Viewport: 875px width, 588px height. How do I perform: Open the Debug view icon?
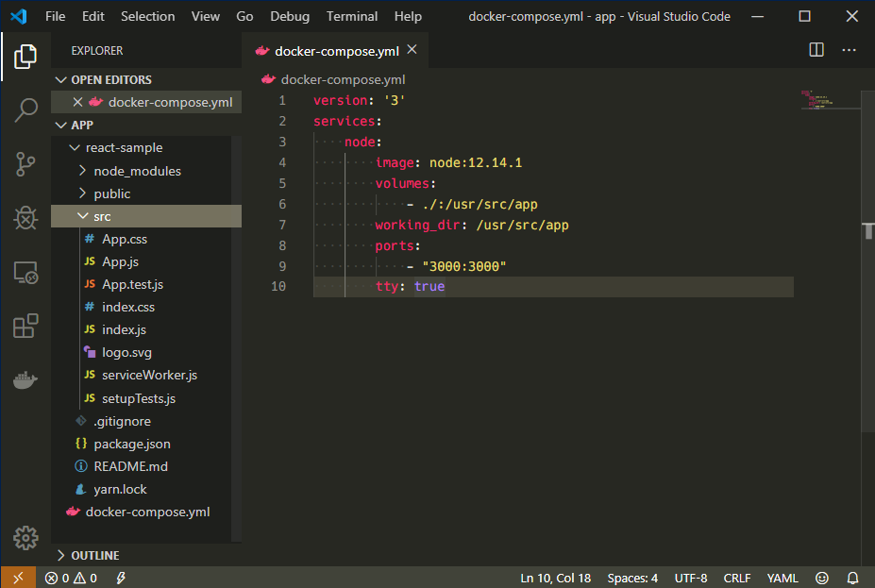pyautogui.click(x=25, y=219)
